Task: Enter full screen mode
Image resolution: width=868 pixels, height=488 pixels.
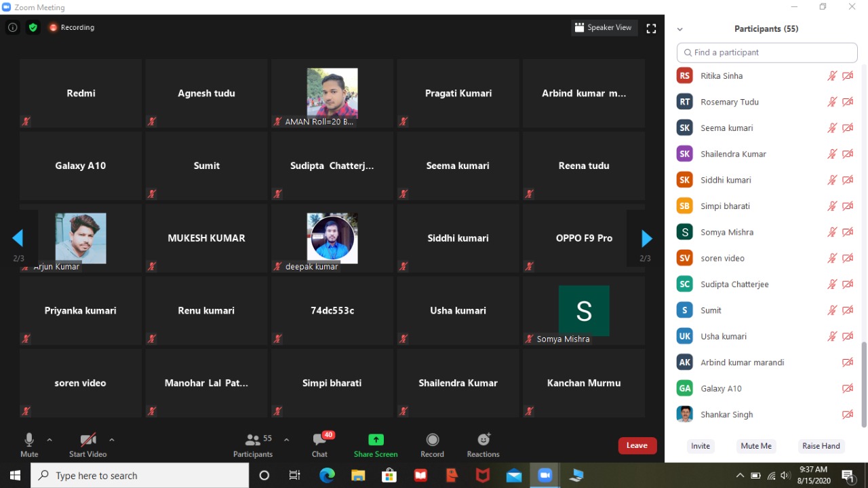Action: [651, 28]
